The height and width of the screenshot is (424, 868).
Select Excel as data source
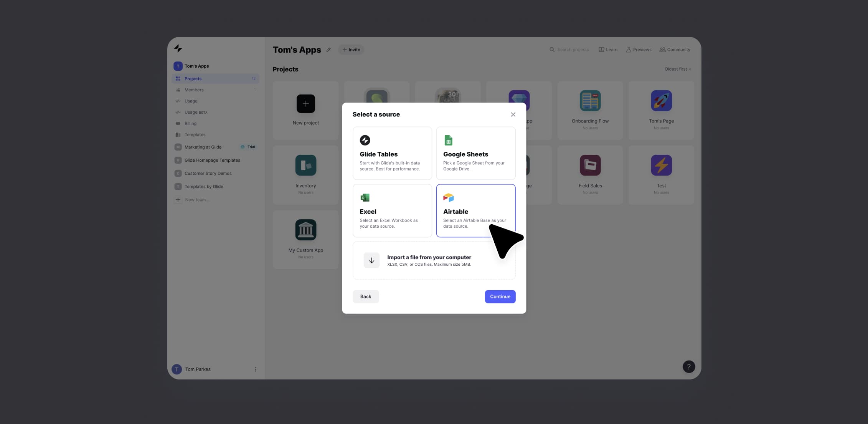[x=392, y=210]
